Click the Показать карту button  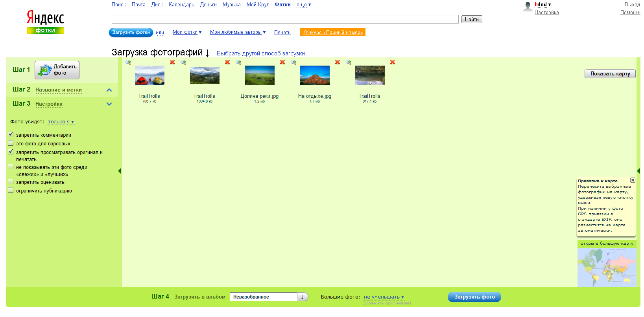pyautogui.click(x=610, y=73)
